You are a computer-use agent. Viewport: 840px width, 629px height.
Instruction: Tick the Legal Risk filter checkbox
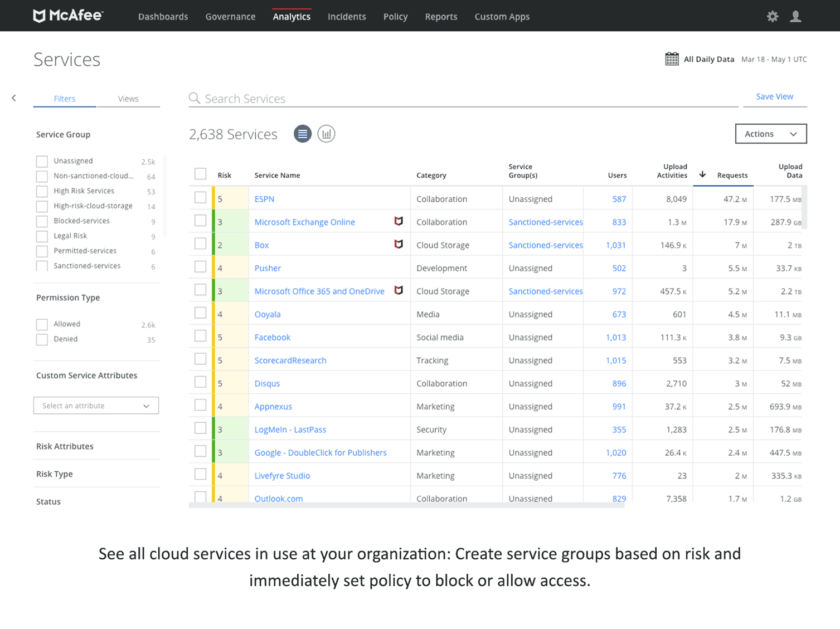(42, 237)
